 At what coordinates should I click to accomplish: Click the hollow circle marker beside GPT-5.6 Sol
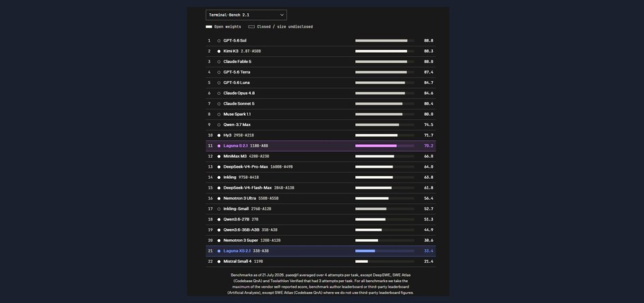pos(219,41)
